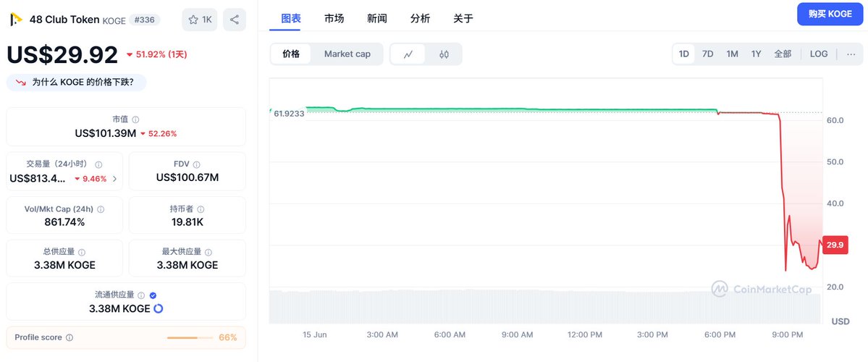This screenshot has width=868, height=362.
Task: Open info icon next to 持币者
Action: (x=201, y=209)
